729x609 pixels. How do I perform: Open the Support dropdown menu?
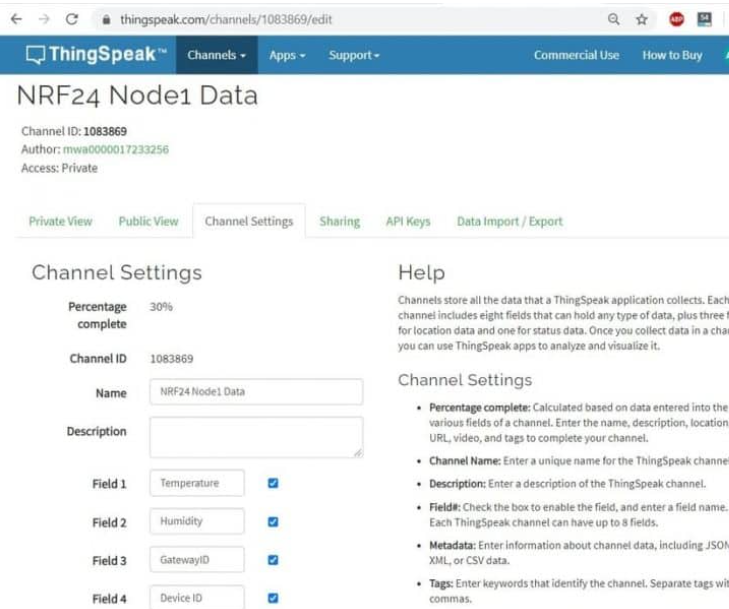[354, 55]
